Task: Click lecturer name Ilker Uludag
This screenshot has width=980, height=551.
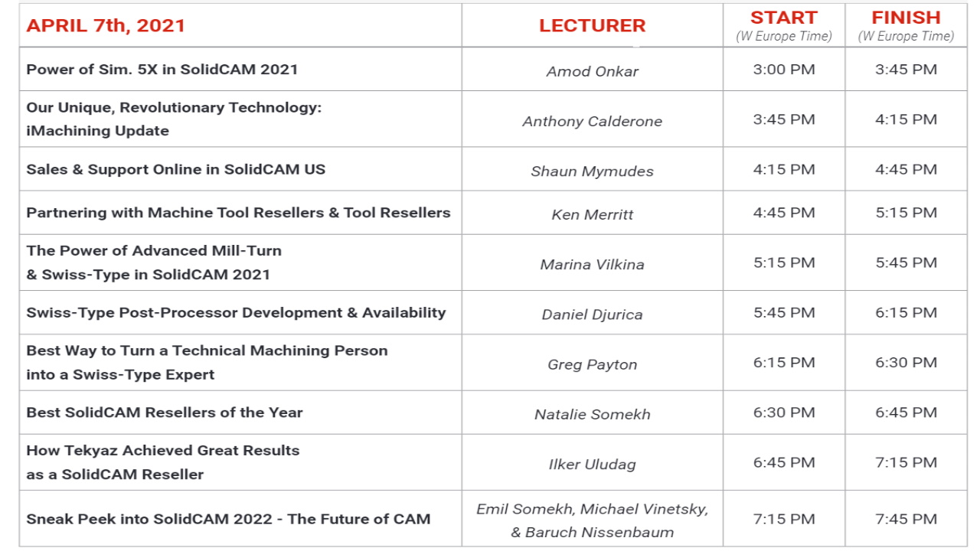Action: pyautogui.click(x=592, y=464)
